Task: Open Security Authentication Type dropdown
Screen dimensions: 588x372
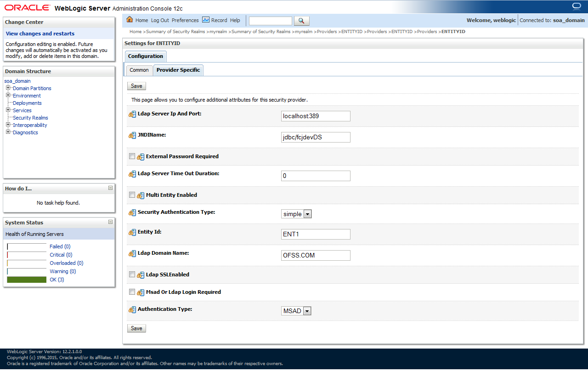Action: click(x=297, y=214)
